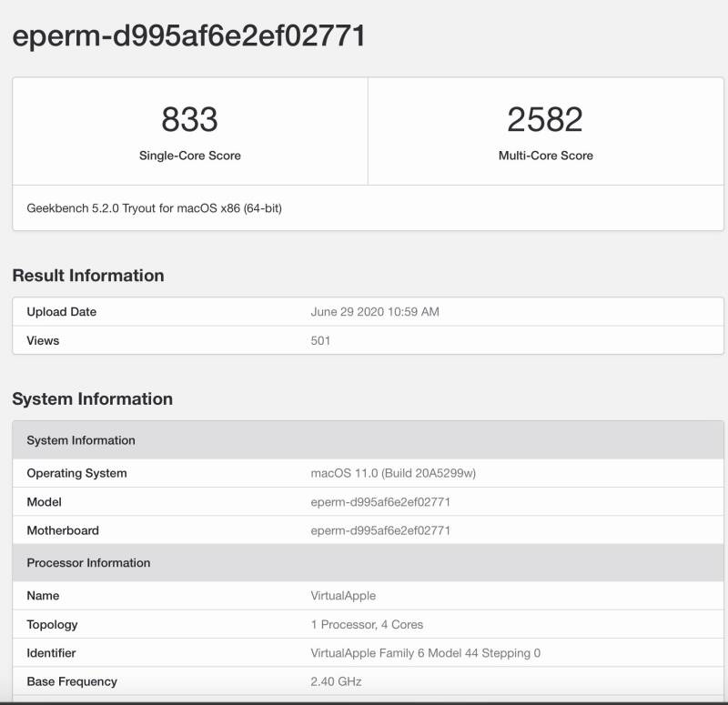Click the June 29 2020 upload date value
728x705 pixels.
click(x=375, y=312)
